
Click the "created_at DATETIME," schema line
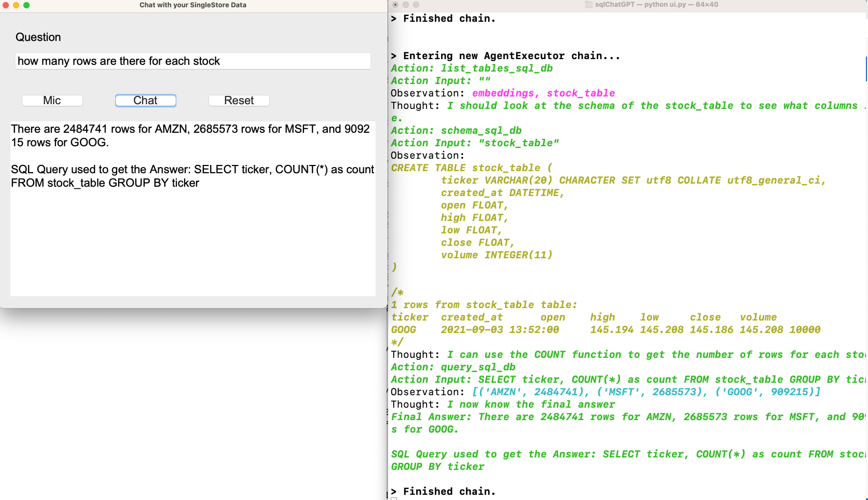click(502, 192)
